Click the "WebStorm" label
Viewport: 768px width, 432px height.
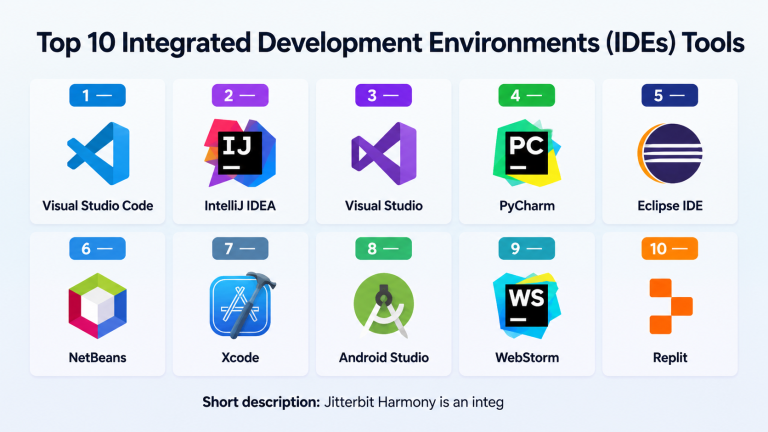coord(527,358)
